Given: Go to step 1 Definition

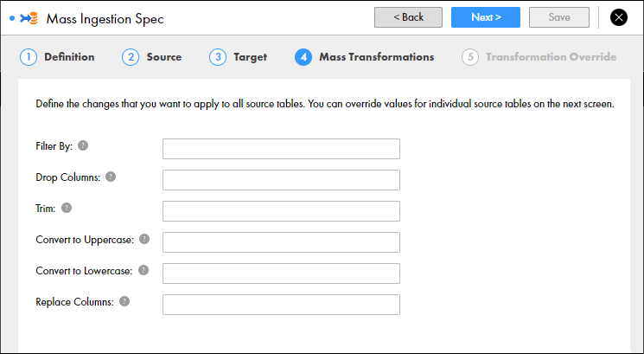Looking at the screenshot, I should tap(57, 57).
